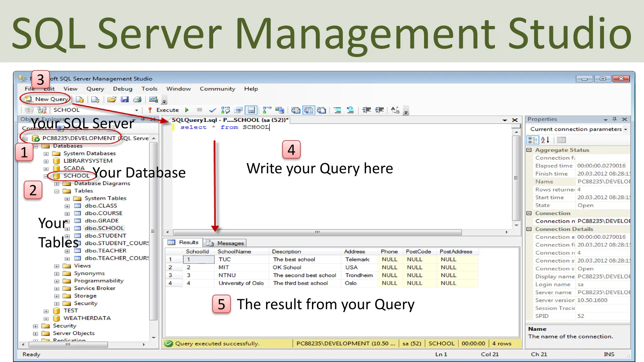Click the Auto Hide pin of the Properties panel
This screenshot has width=644, height=362.
click(614, 119)
